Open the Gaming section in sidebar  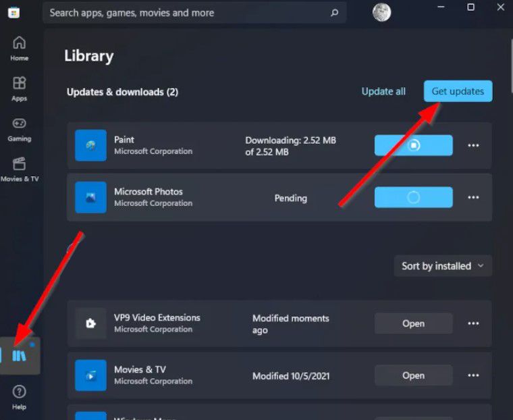tap(20, 129)
